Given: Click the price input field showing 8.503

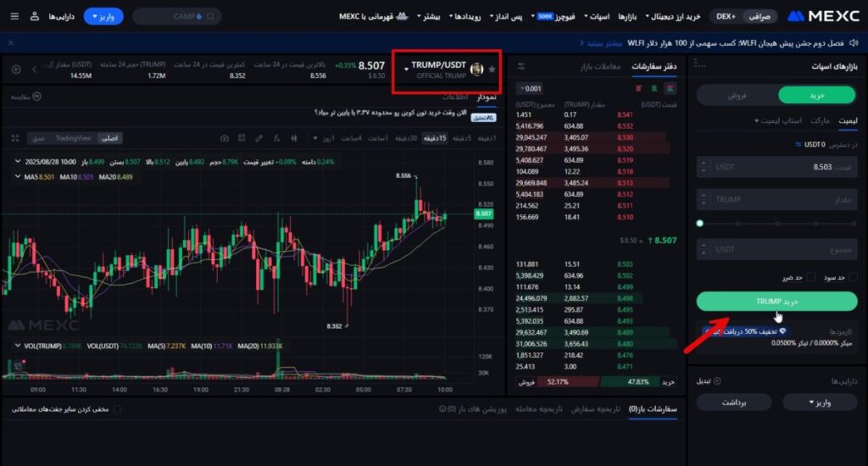Looking at the screenshot, I should click(776, 167).
